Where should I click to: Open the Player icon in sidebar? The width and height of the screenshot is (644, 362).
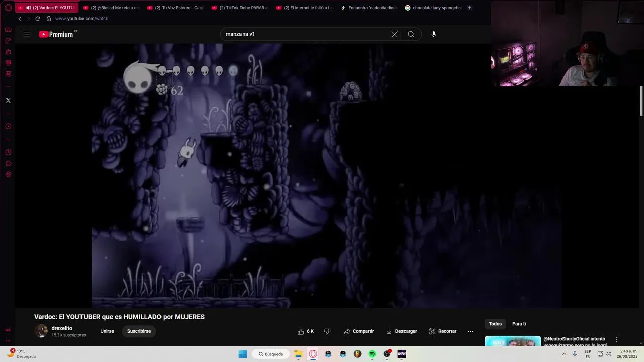coord(8,126)
